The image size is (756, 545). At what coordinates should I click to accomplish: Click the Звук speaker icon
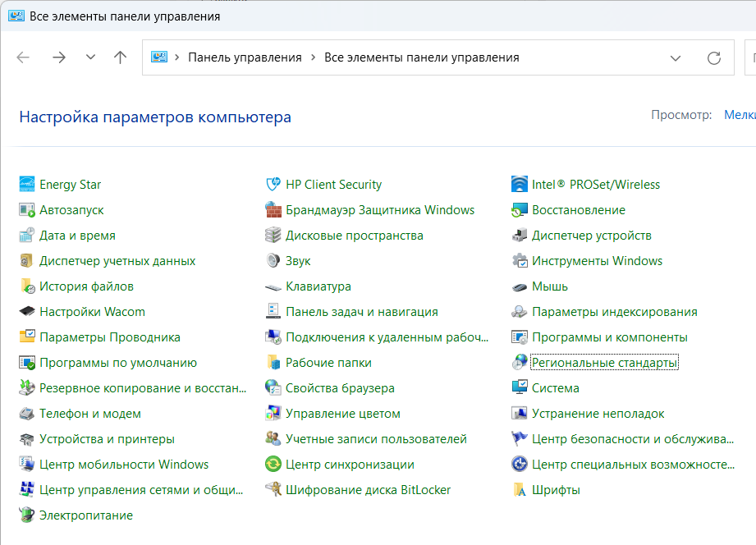(x=273, y=261)
